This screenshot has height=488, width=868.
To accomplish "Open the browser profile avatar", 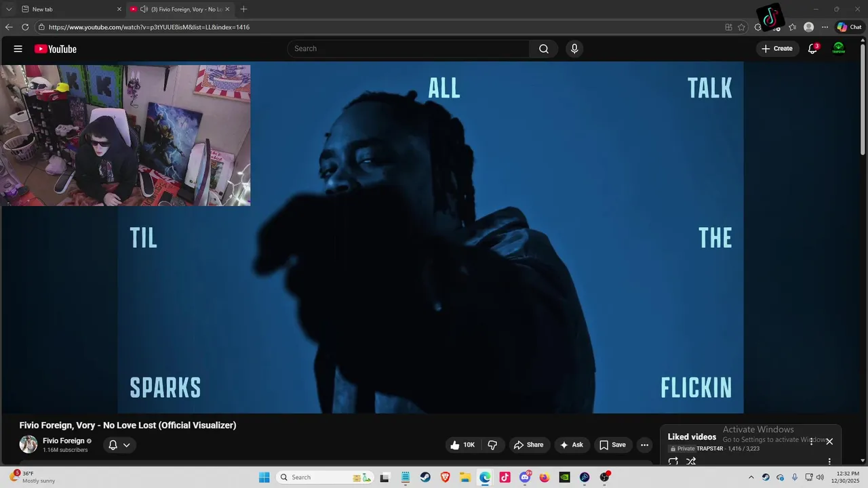I will 808,27.
